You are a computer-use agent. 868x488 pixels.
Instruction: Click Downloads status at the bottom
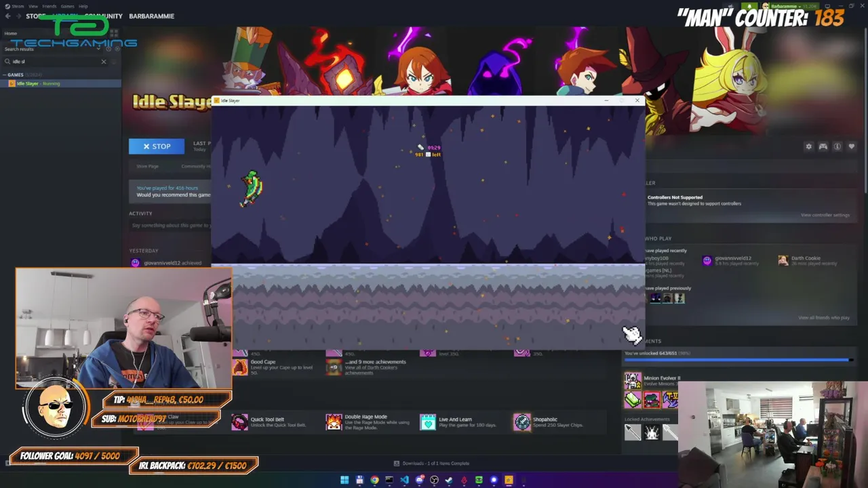(432, 464)
